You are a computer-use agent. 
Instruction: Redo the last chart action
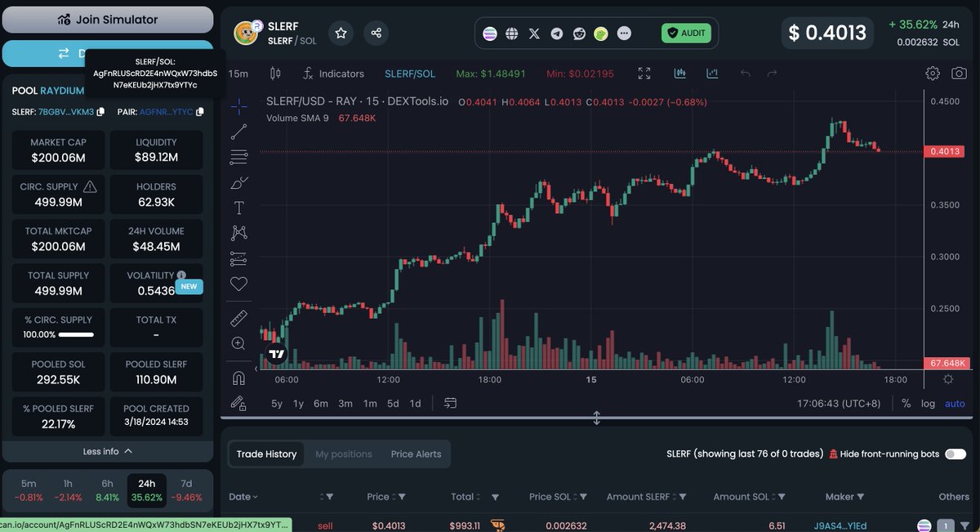coord(772,74)
